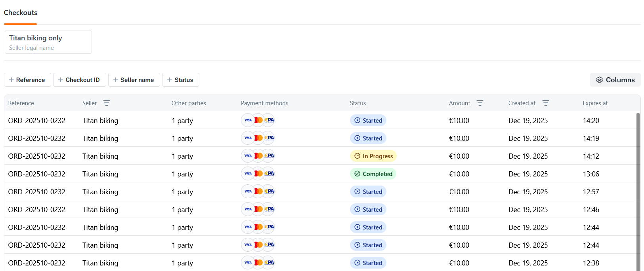This screenshot has height=271, width=644.
Task: Click Started badge in the 12:46 row
Action: point(368,209)
